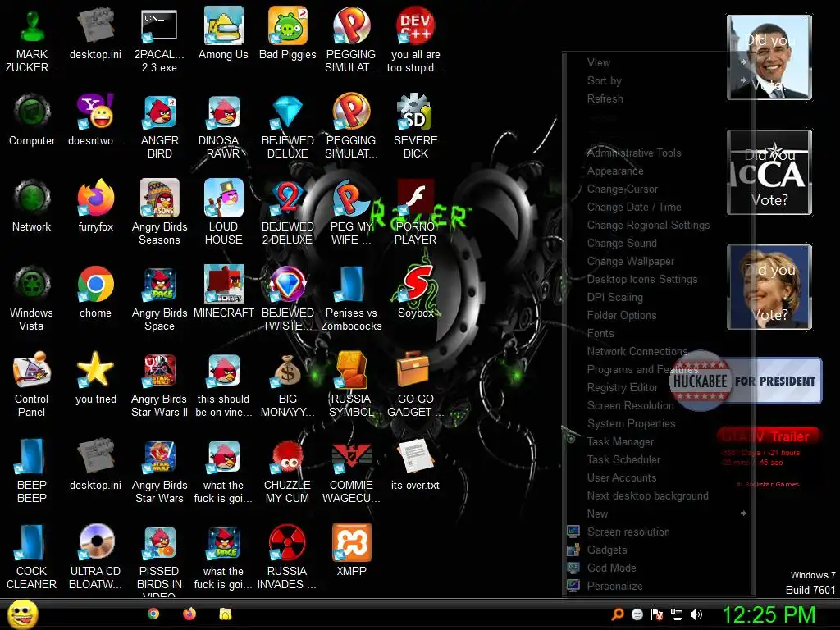Viewport: 840px width, 630px height.
Task: Choose Folder Options menu entry
Action: (658, 315)
